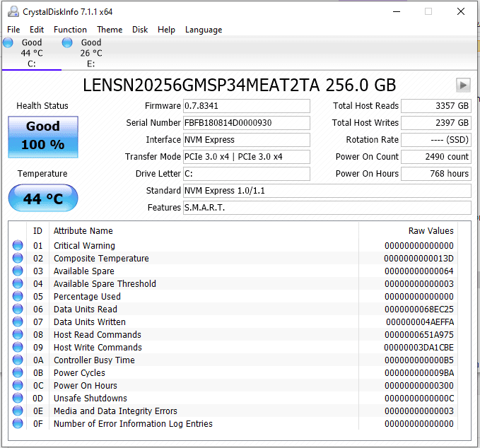
Task: Open the Function menu
Action: [70, 30]
